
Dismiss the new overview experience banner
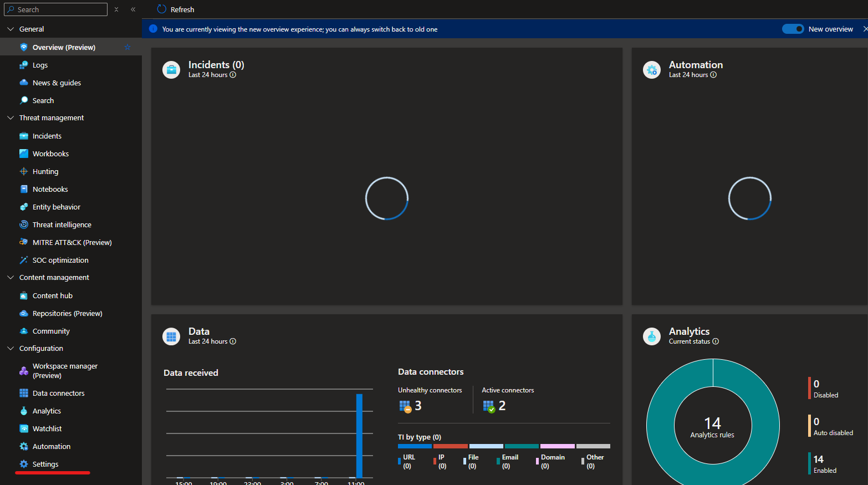pyautogui.click(x=865, y=28)
